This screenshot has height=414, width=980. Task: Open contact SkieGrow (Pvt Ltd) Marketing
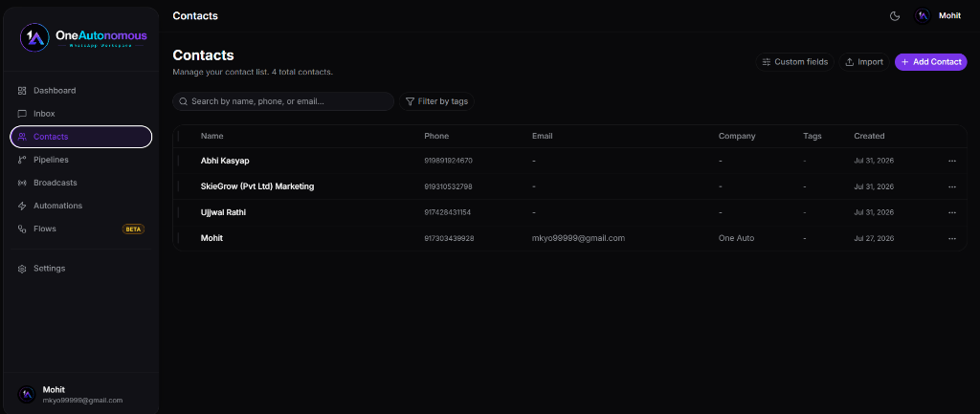pos(256,186)
